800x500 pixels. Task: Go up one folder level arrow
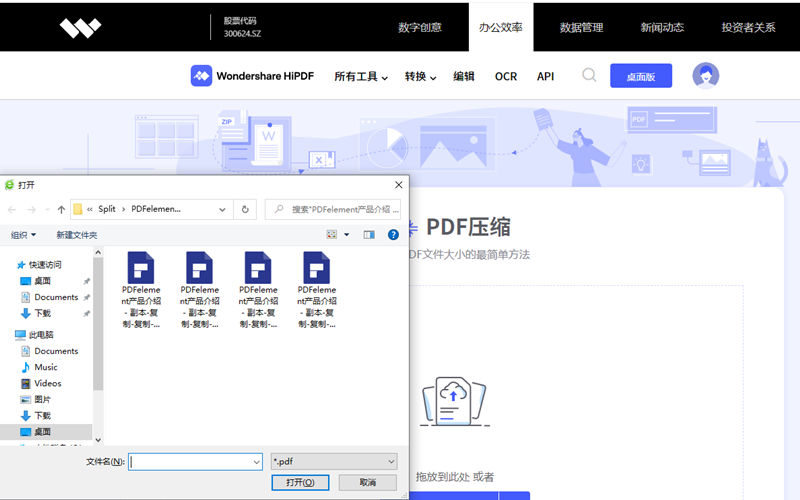[61, 209]
